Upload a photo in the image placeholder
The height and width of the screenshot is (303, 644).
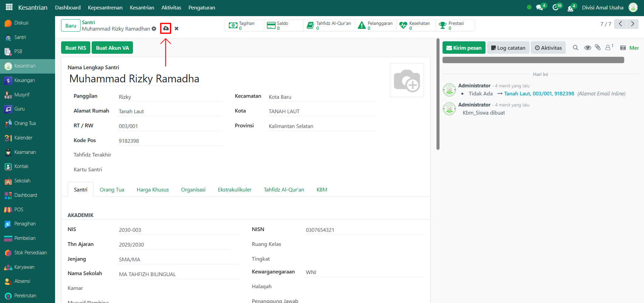(407, 80)
